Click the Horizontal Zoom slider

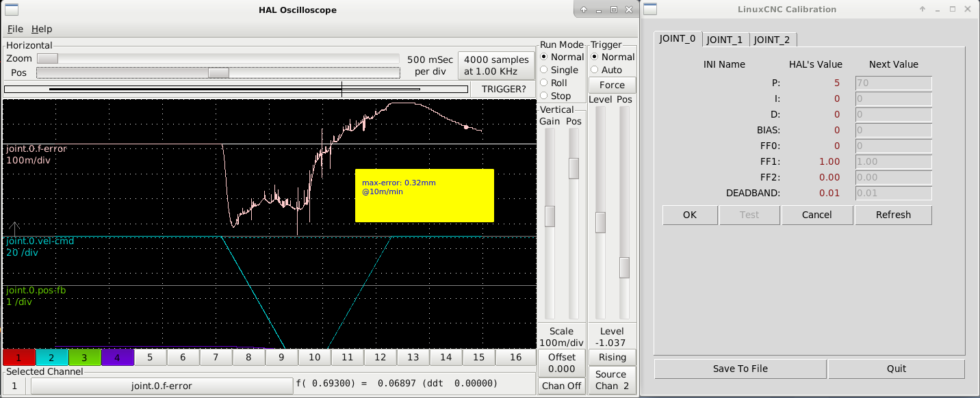(218, 59)
